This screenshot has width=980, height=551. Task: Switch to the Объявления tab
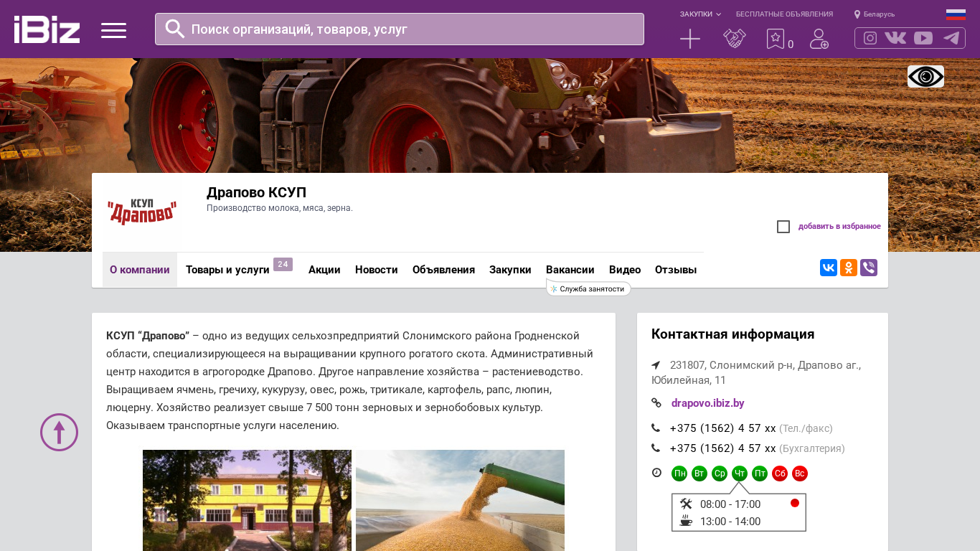point(443,270)
